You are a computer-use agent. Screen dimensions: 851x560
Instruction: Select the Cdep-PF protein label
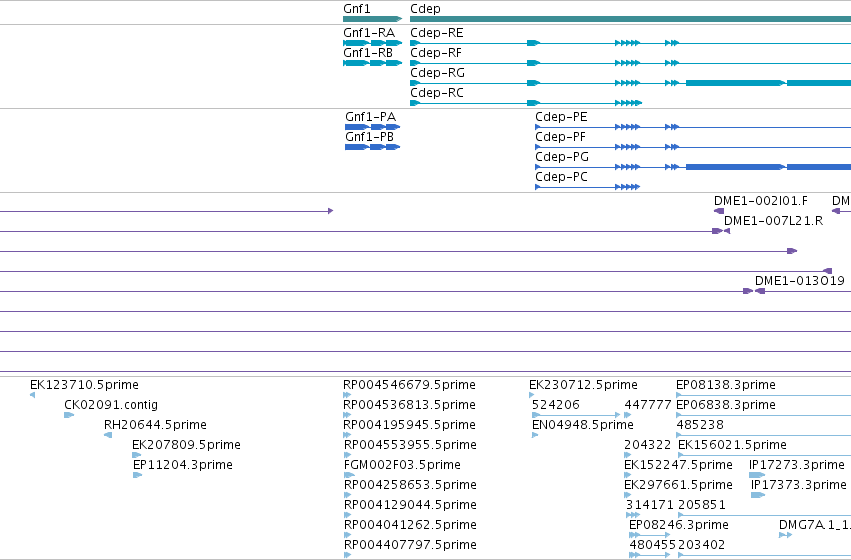tap(560, 137)
